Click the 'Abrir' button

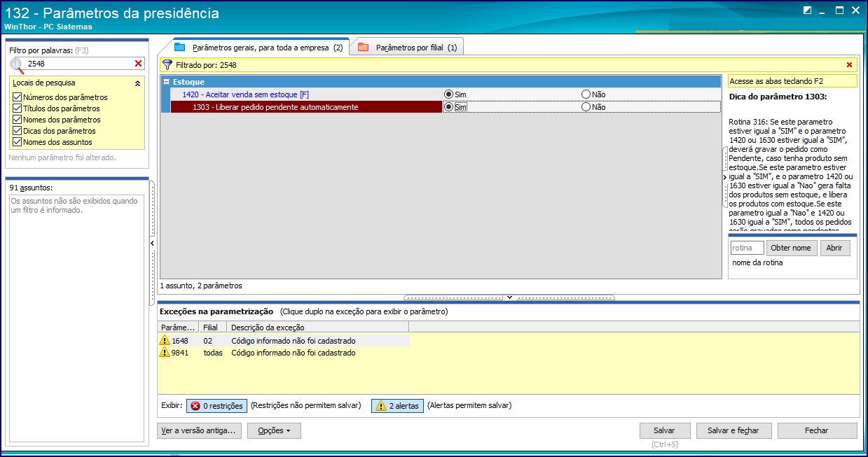coord(834,248)
